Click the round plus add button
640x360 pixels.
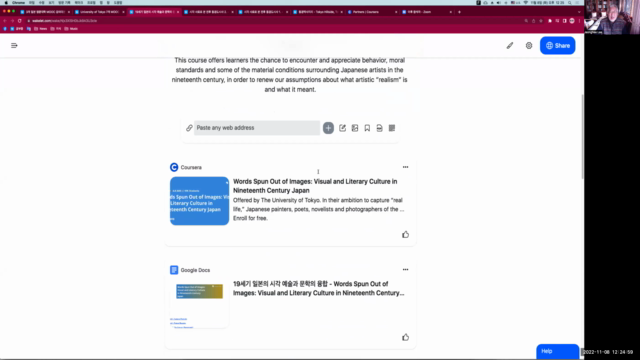(x=328, y=128)
